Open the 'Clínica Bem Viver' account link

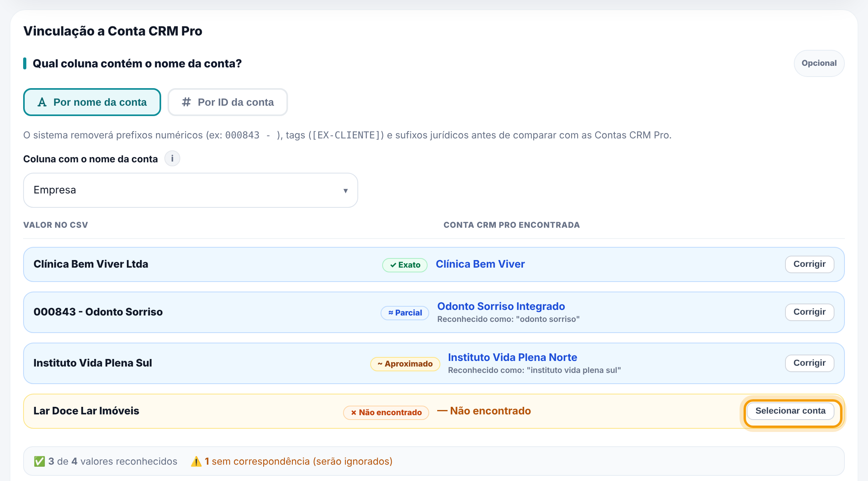tap(480, 264)
